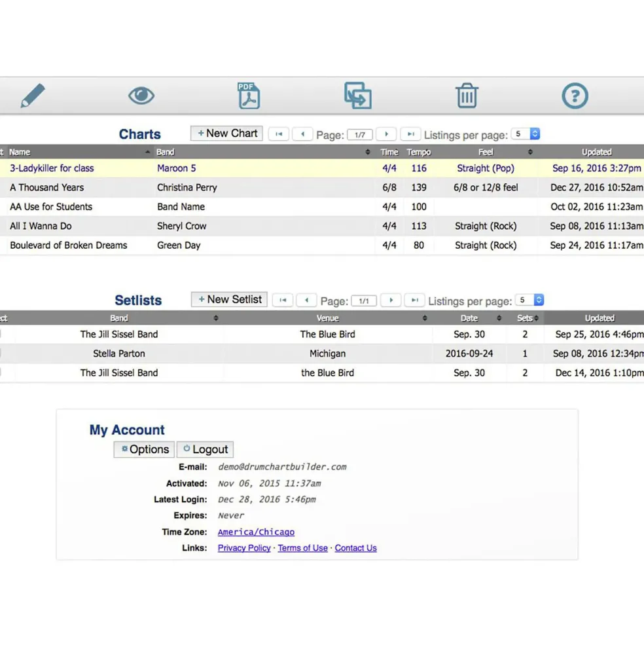Click the Green Day band cell
Screen dimensions: 644x645
(179, 246)
